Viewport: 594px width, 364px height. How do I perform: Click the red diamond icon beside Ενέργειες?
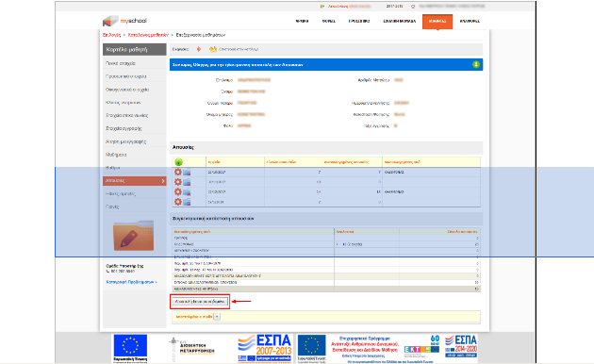pyautogui.click(x=199, y=49)
